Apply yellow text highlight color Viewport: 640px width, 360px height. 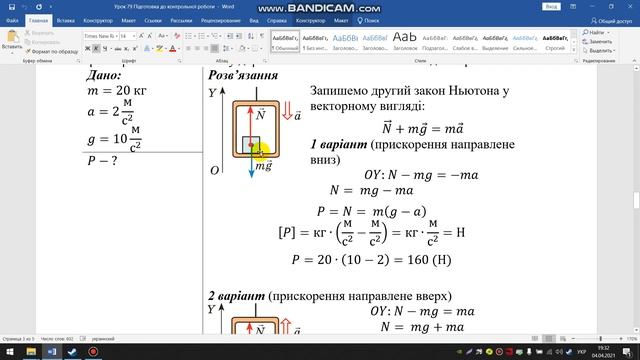(x=159, y=49)
